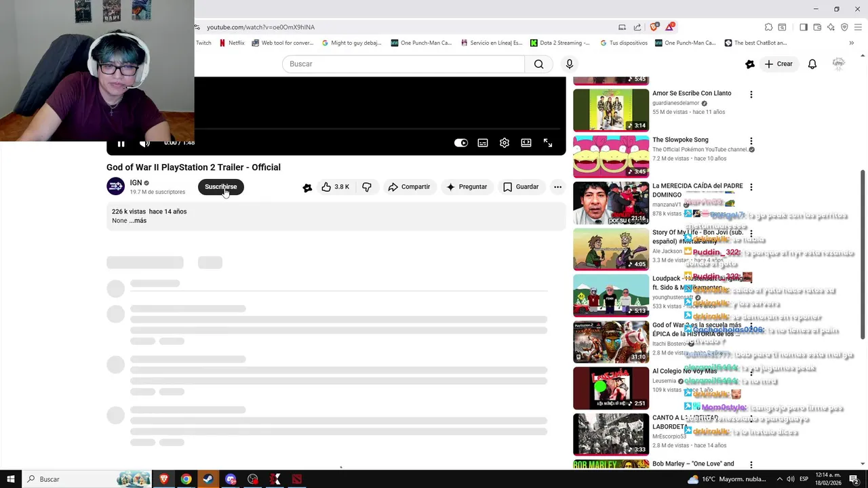Open Brave Rewards triangle icon

click(x=670, y=27)
